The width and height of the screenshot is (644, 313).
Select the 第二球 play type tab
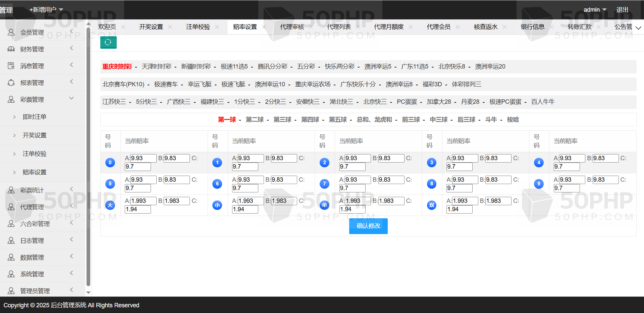click(x=255, y=120)
